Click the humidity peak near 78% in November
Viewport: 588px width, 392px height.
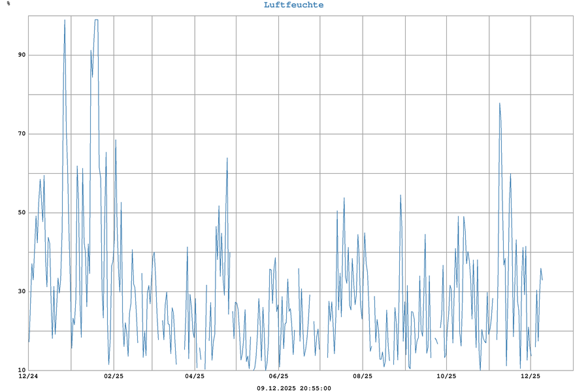[x=500, y=103]
